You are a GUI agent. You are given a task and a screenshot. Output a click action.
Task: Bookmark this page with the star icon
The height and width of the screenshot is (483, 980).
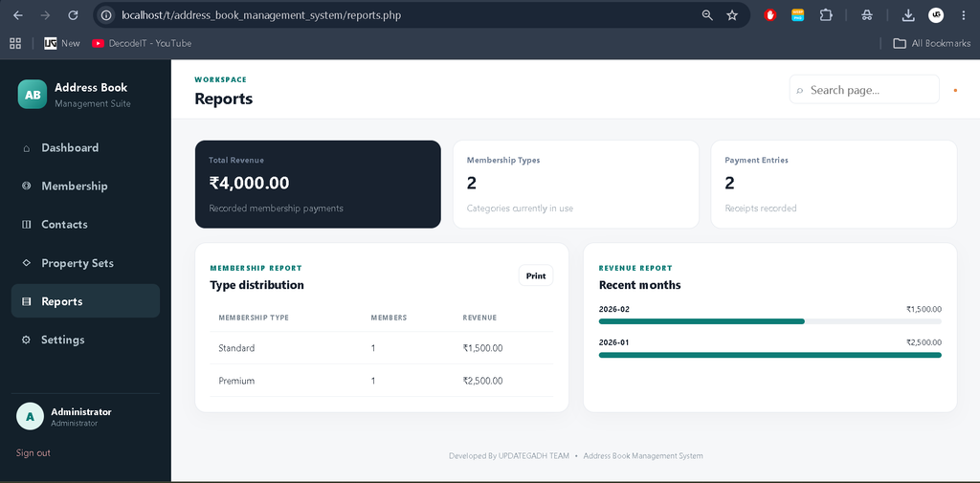tap(732, 15)
